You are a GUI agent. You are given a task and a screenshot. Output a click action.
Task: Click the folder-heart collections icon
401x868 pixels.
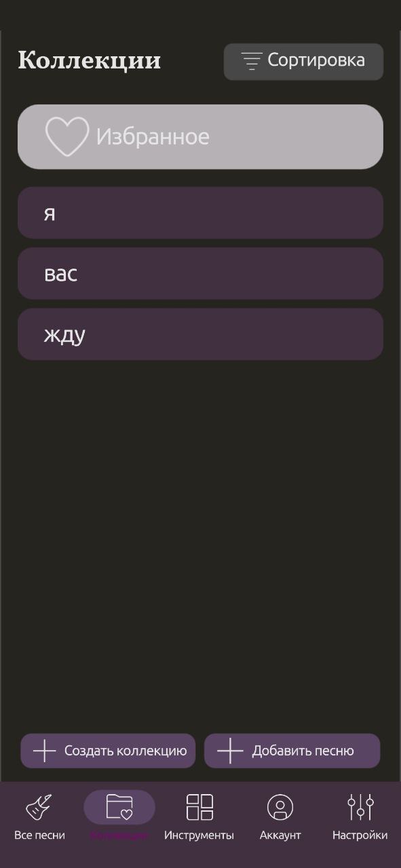tap(119, 807)
